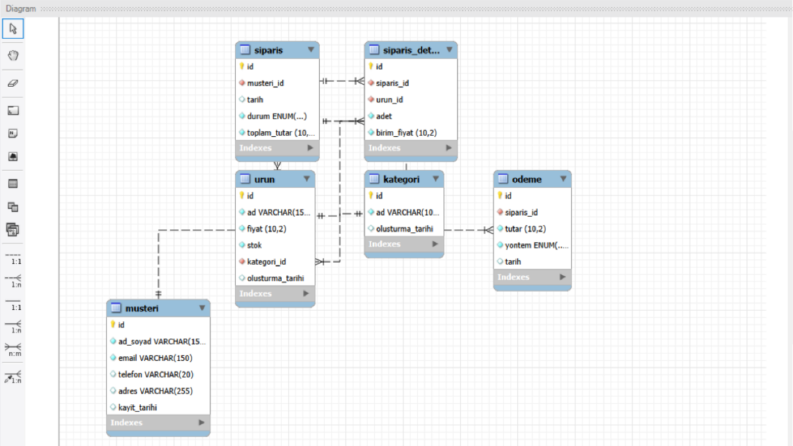The image size is (793, 446).
Task: Choose relationship using existing columns tool
Action: pos(13,377)
